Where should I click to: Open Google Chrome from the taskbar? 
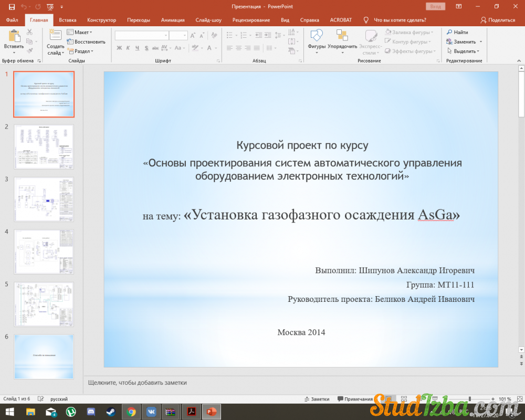(131, 412)
